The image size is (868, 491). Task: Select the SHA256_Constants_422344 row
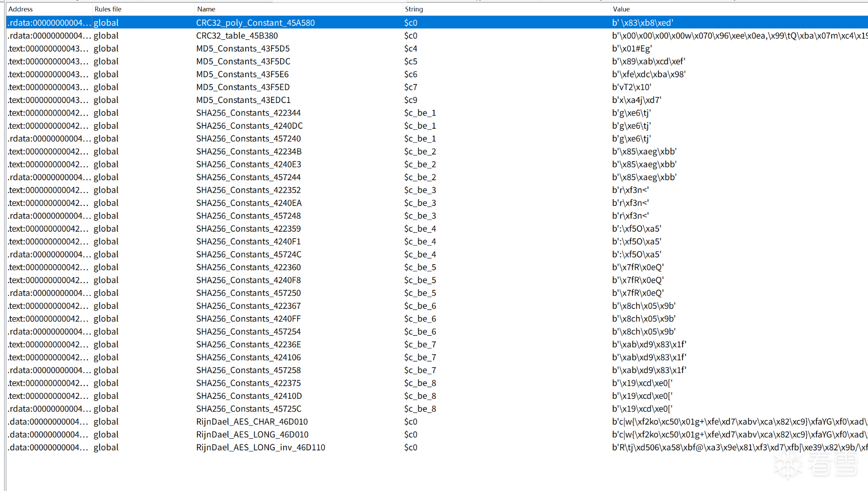(248, 113)
